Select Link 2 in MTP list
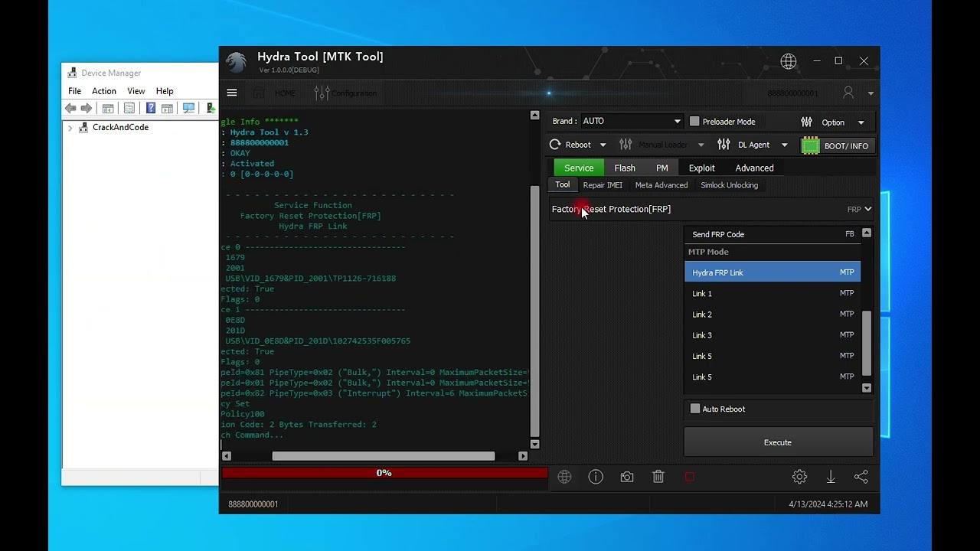Screen dimensions: 980x551 point(773,314)
